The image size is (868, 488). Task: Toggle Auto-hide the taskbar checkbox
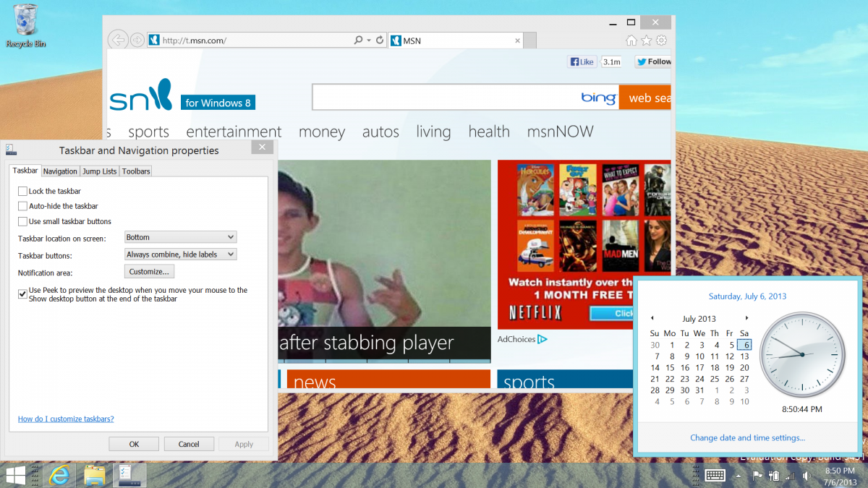(22, 206)
